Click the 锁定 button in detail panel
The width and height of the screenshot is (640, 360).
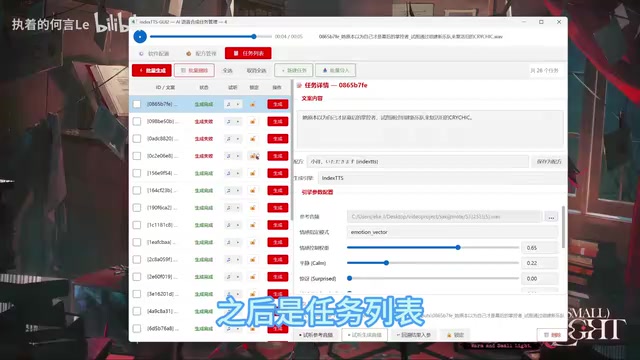tap(455, 335)
